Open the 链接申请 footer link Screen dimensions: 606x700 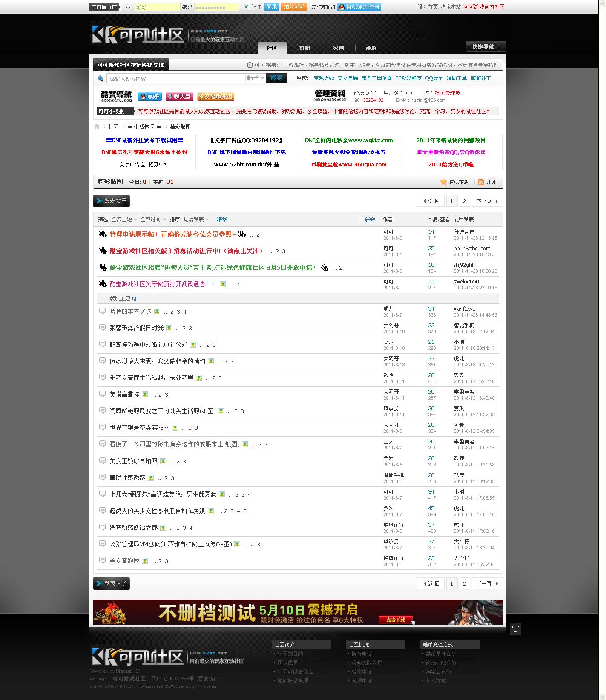(362, 654)
